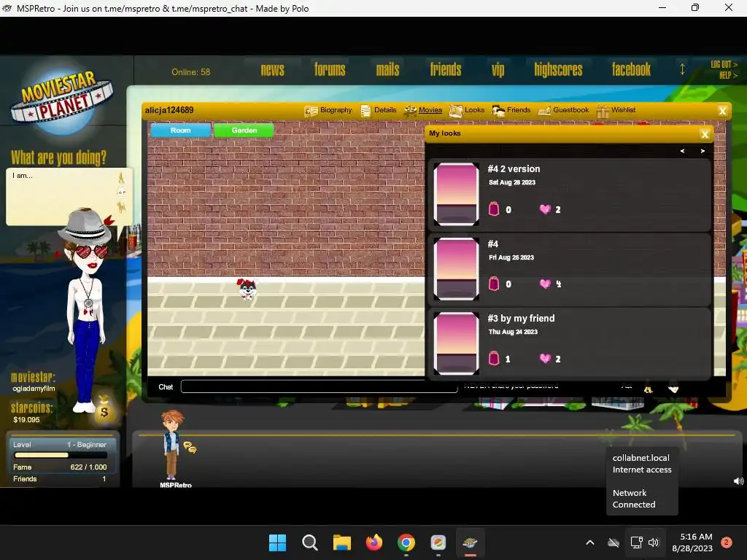
Task: Open the news section
Action: pyautogui.click(x=272, y=70)
